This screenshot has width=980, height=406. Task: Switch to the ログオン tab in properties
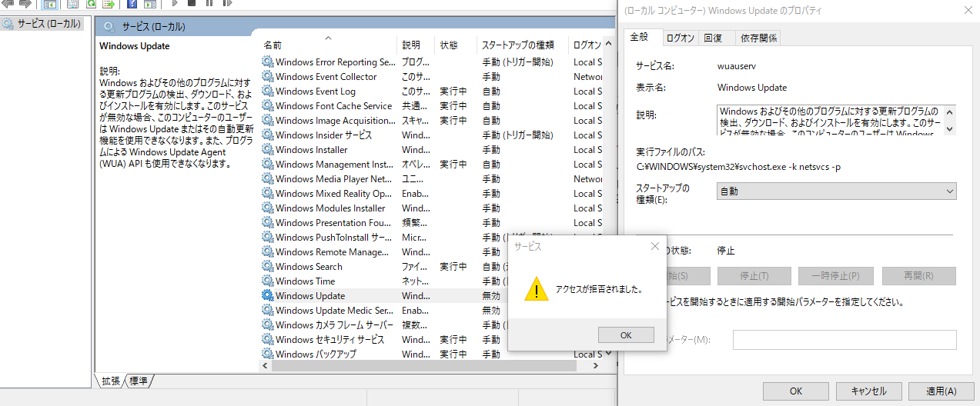coord(680,38)
